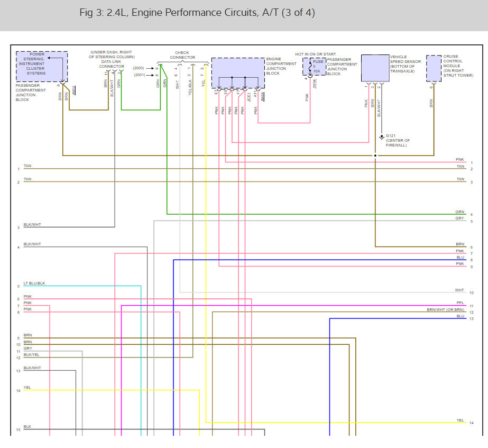Screen dimensions: 488x448
Task: Click the 'VEHICLE SPEED SENSOR' label text
Action: click(x=405, y=59)
